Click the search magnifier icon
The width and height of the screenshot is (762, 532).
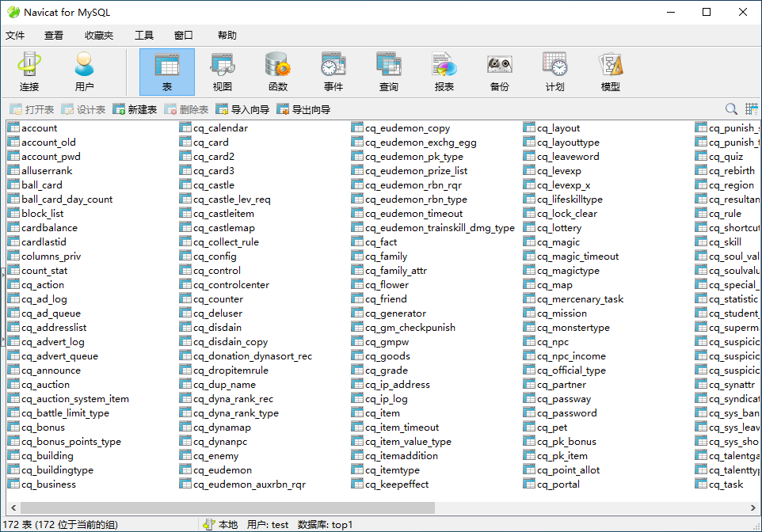pyautogui.click(x=731, y=109)
